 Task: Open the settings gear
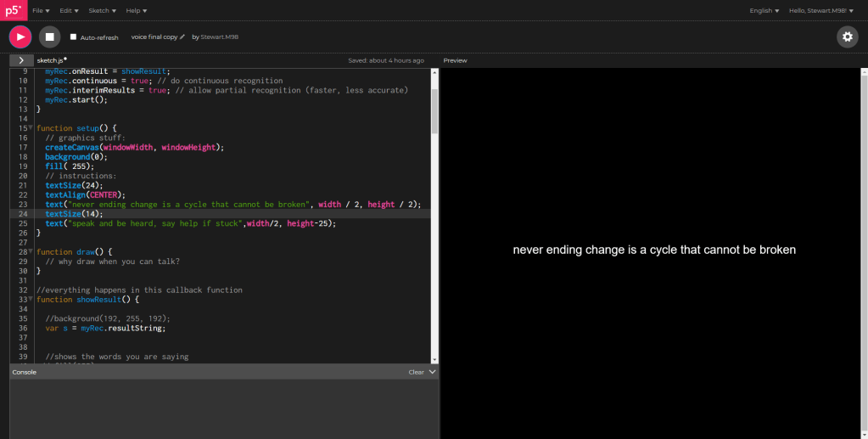click(847, 37)
